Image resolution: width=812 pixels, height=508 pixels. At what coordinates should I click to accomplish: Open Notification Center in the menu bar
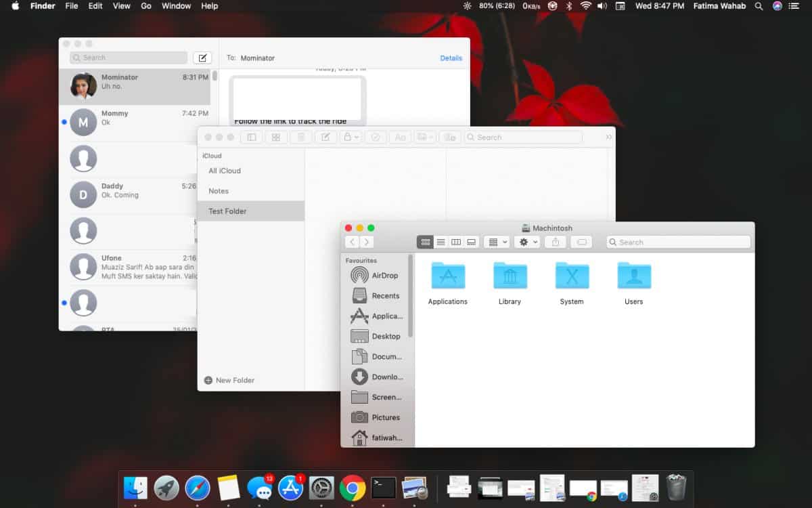794,6
